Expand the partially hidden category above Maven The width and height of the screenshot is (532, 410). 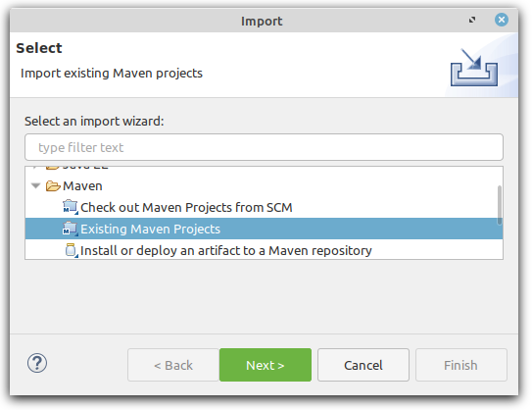[x=35, y=167]
